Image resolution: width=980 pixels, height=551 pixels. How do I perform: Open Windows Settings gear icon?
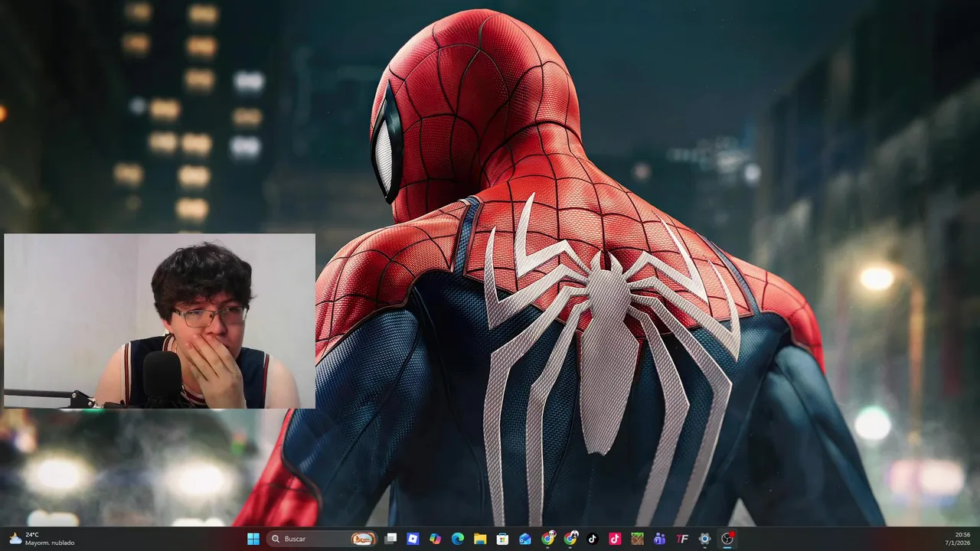[704, 539]
